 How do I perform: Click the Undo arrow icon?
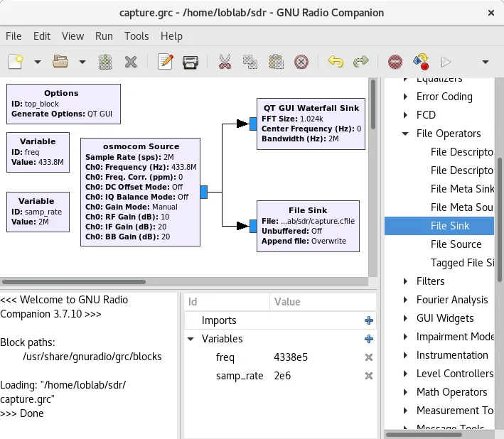coord(336,61)
